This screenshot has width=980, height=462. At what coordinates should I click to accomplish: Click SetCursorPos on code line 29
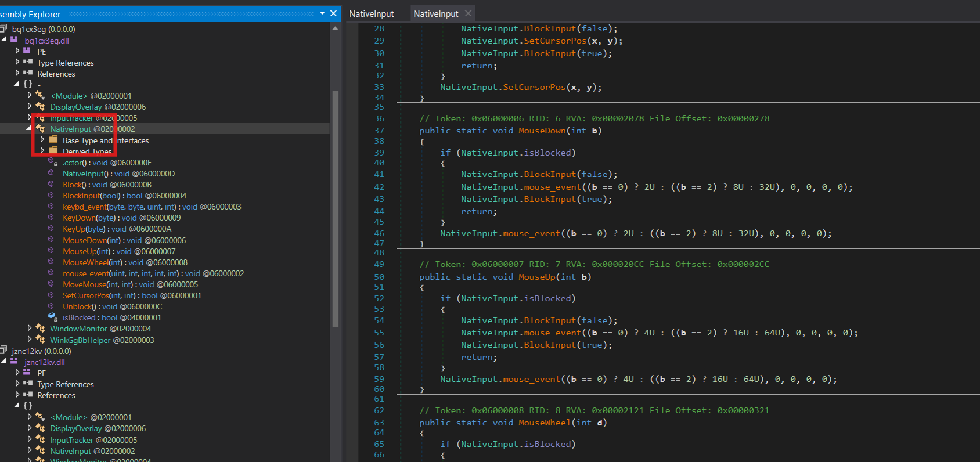click(x=555, y=41)
